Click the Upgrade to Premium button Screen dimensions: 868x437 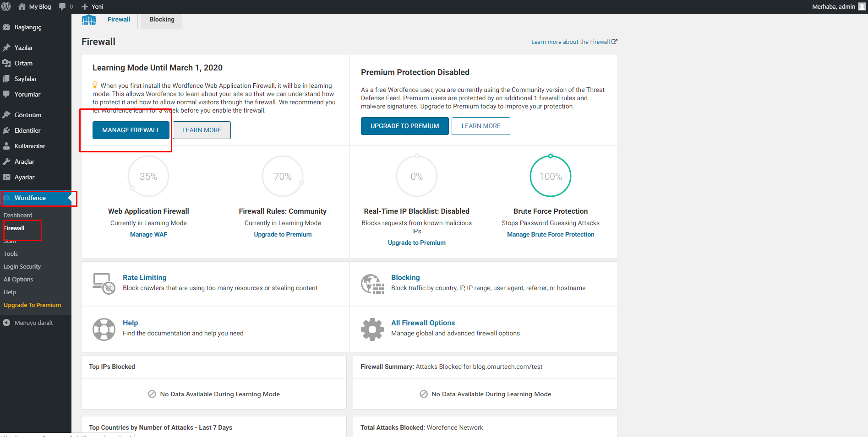tap(404, 126)
